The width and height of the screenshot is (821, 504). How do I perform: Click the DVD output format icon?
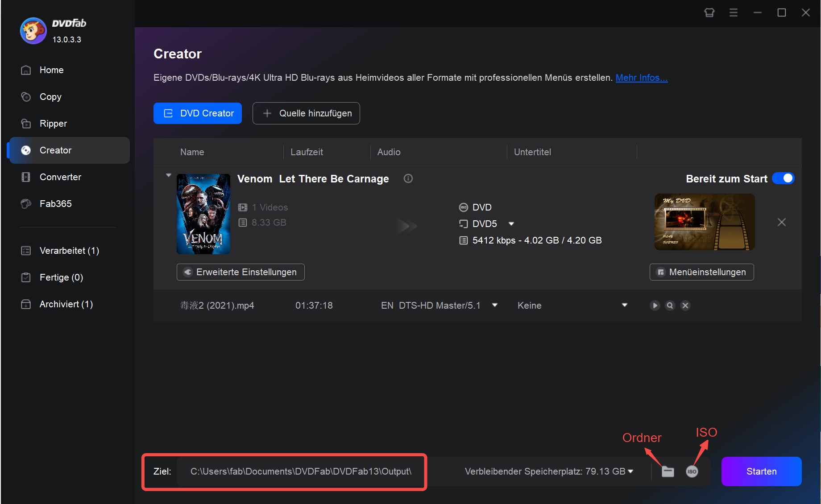(464, 207)
